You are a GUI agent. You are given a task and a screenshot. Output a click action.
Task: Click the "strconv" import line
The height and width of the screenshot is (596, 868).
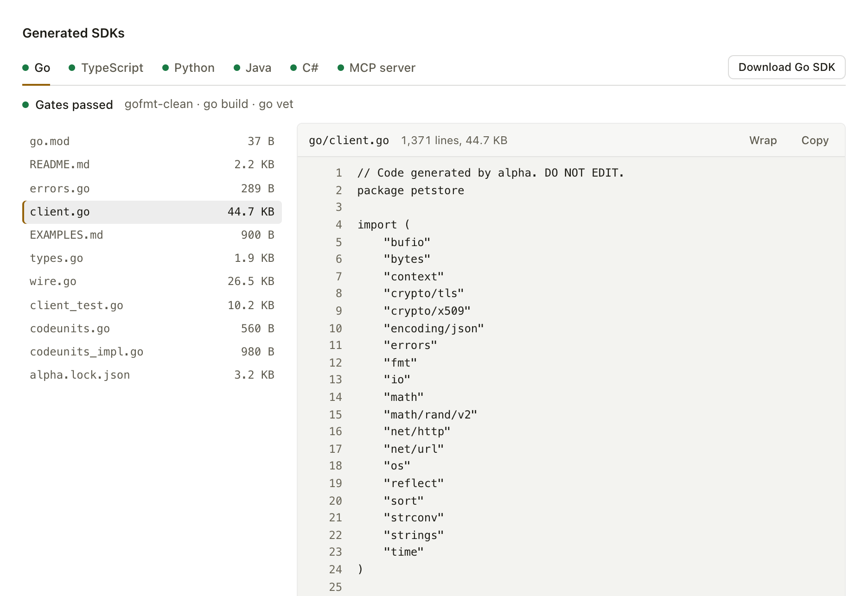tap(414, 518)
